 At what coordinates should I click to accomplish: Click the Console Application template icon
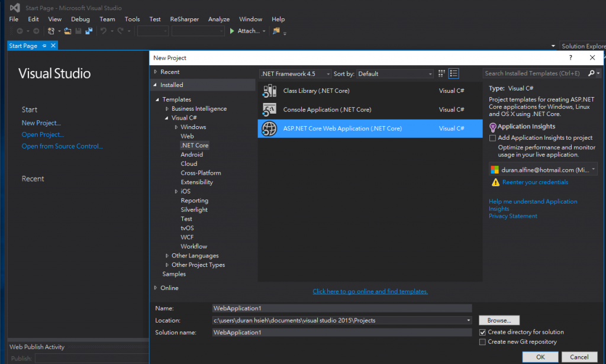click(x=269, y=109)
